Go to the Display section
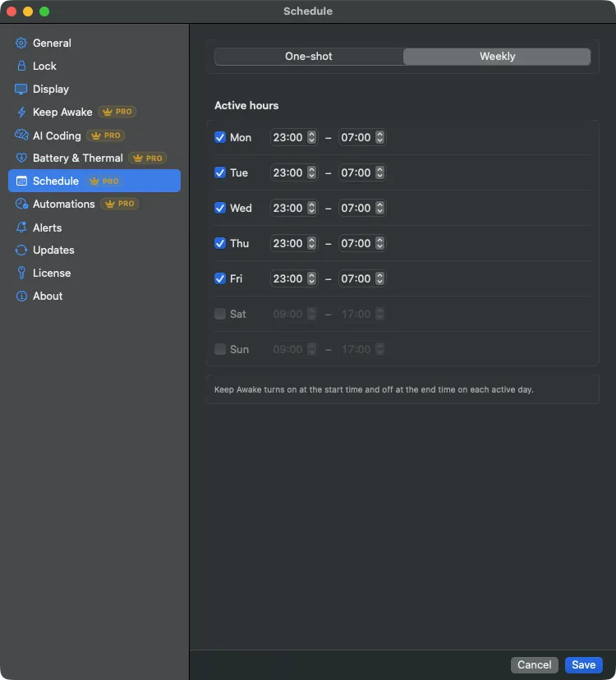 94,89
